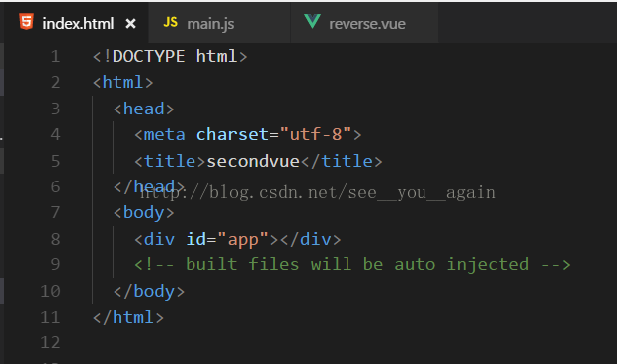617x364 pixels.
Task: Click the closing div tag
Action: 310,239
